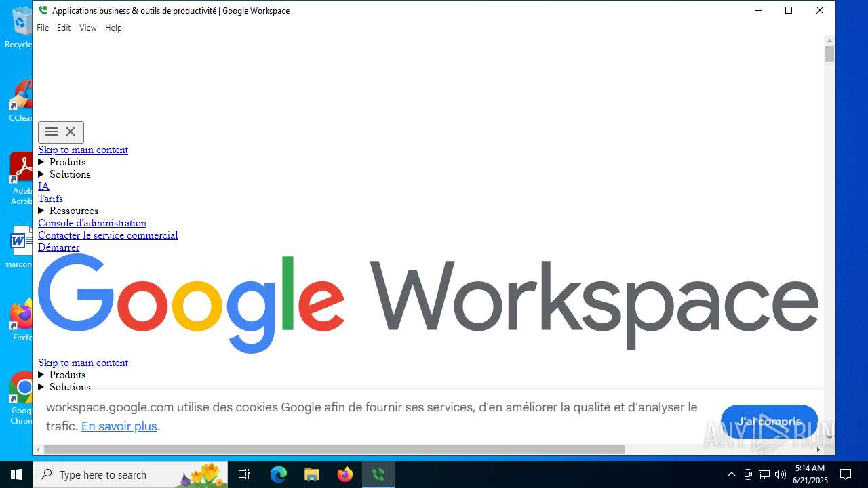Click the taskbar search box

[130, 474]
